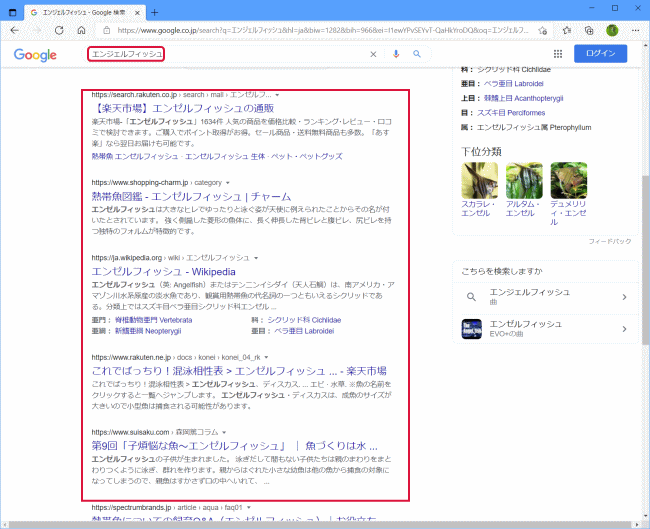This screenshot has height=529, width=650.
Task: Expand dropdown beside search.rakuten.co.jp URL
Action: [x=277, y=95]
